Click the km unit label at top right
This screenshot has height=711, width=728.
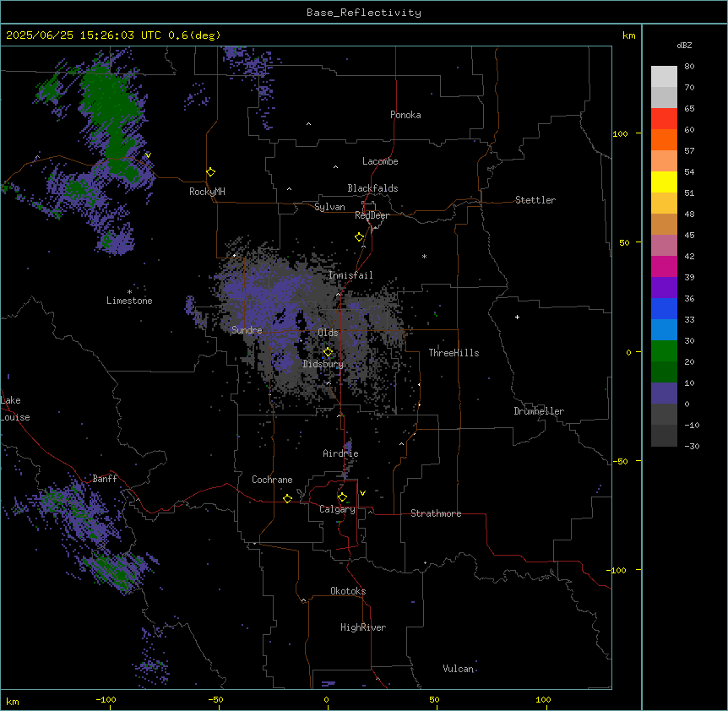pos(628,35)
